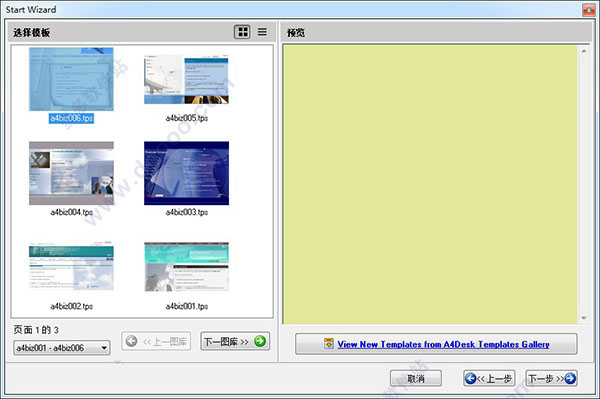Click the preview pane scroll down arrow

pyautogui.click(x=584, y=318)
